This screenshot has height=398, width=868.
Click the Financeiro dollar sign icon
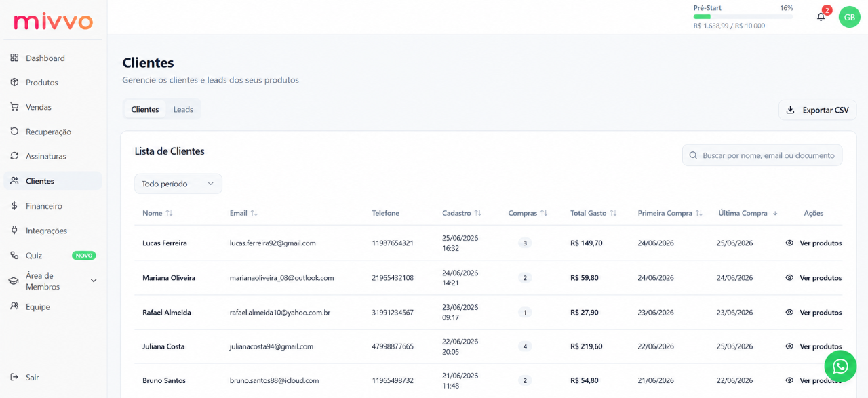[14, 205]
